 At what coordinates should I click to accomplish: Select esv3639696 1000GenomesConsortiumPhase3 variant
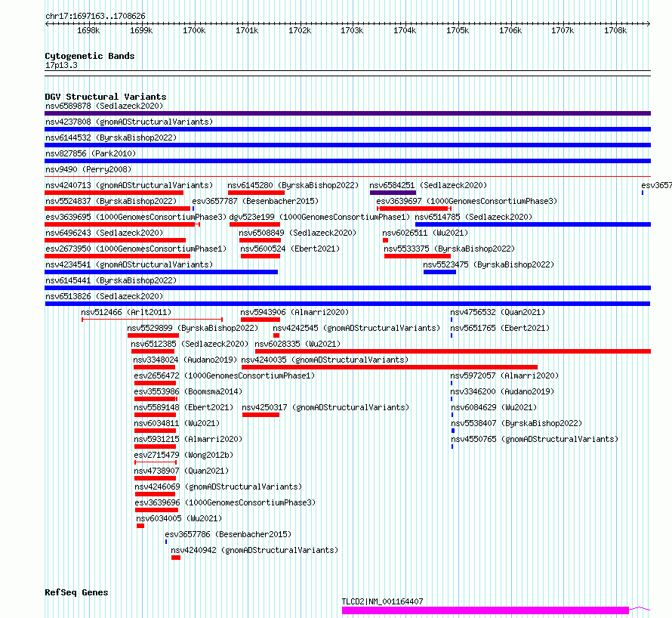click(x=226, y=502)
